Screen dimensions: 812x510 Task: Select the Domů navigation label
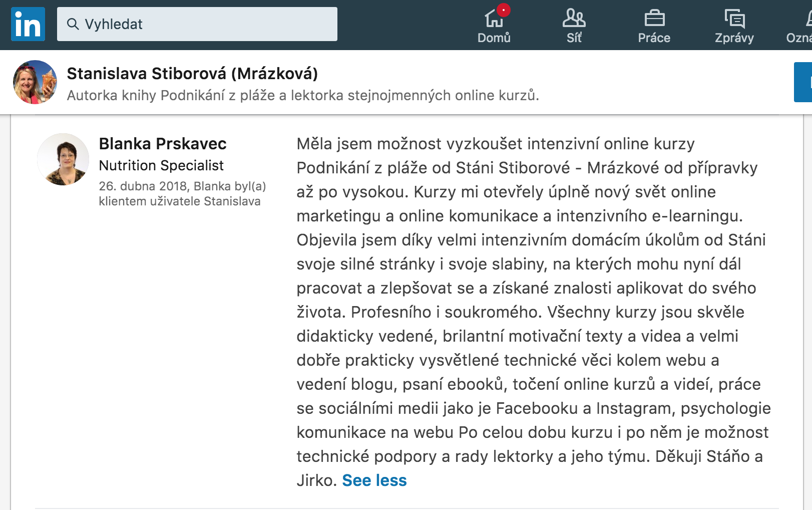[x=494, y=38]
